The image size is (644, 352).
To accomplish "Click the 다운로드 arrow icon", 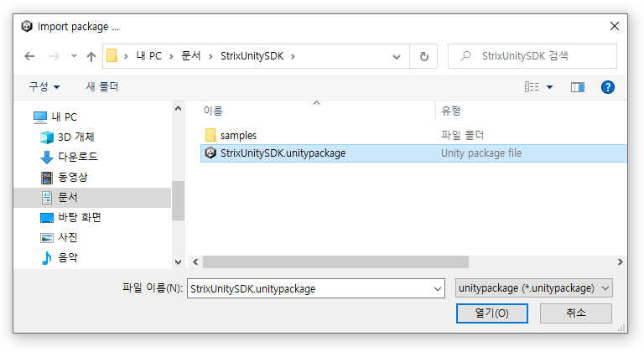I will [x=47, y=158].
